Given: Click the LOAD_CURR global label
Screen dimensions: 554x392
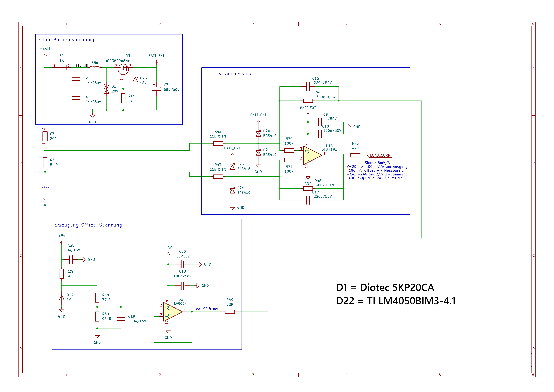Looking at the screenshot, I should (x=380, y=155).
